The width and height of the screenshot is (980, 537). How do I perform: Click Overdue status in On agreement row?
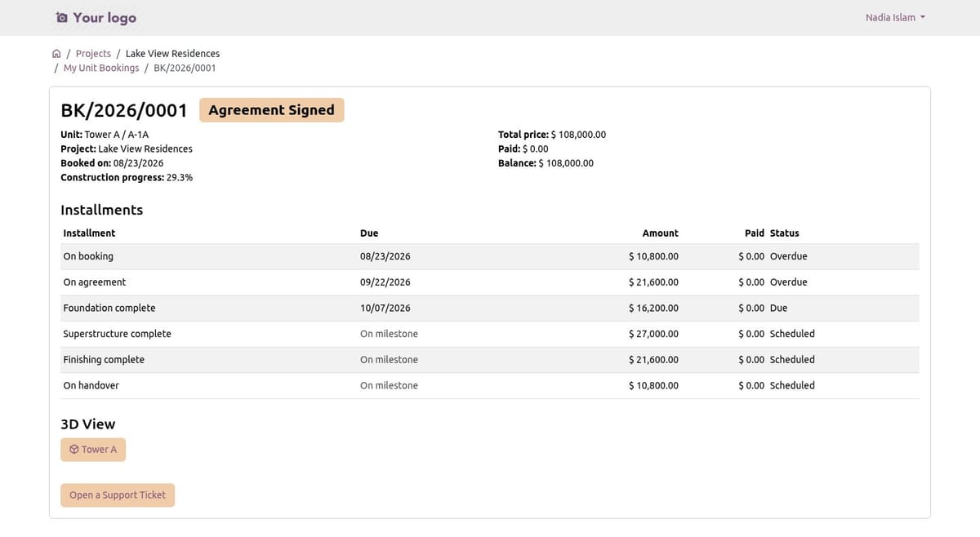tap(788, 282)
